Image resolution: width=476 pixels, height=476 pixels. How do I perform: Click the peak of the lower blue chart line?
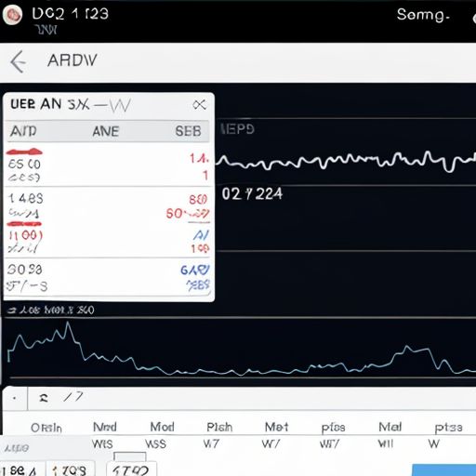[x=68, y=324]
